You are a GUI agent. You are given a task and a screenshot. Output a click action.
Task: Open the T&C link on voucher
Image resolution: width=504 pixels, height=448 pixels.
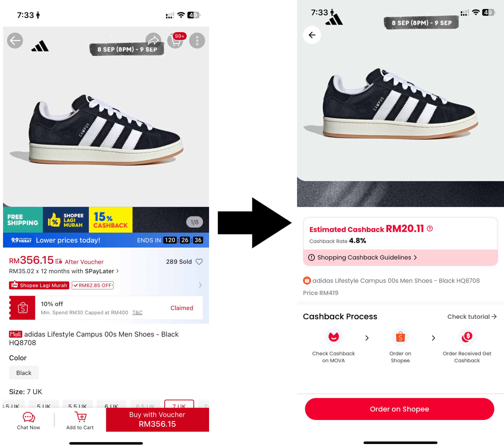point(137,313)
